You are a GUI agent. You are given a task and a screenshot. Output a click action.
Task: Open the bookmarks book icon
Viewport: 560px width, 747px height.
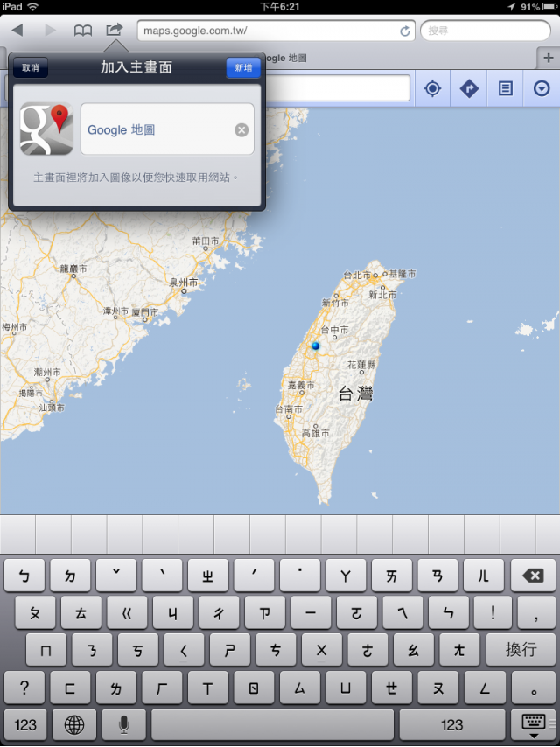(x=83, y=31)
